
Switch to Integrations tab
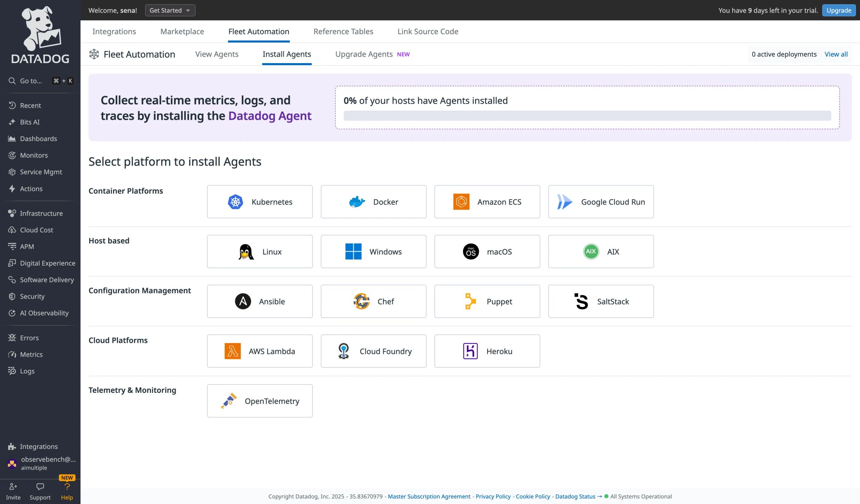[114, 31]
